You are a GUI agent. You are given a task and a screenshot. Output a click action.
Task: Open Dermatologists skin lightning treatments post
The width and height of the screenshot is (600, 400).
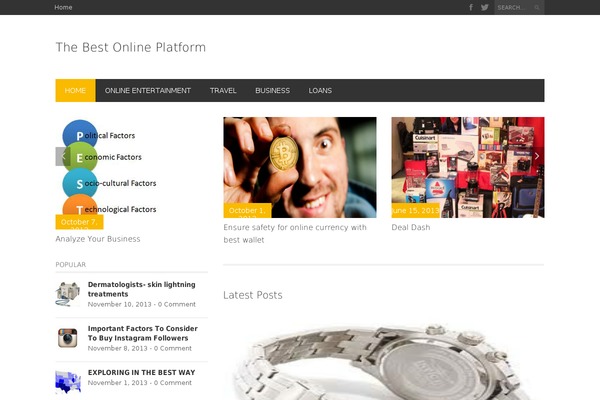[x=142, y=289]
